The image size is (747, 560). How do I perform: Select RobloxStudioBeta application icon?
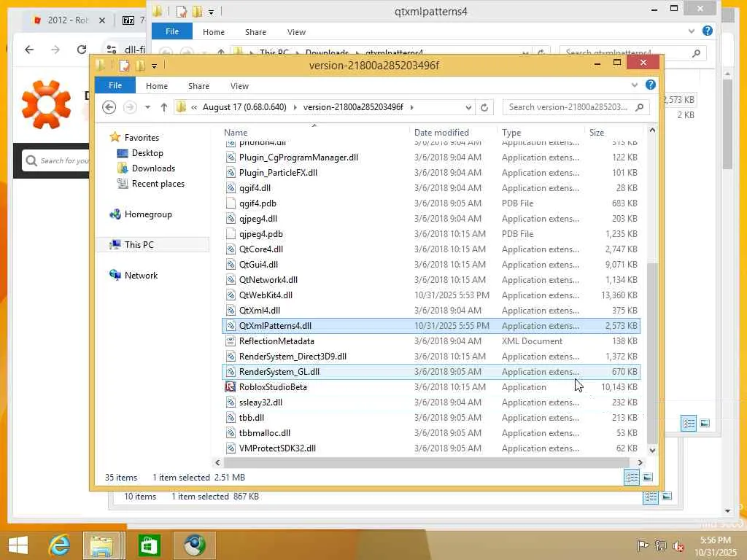231,387
